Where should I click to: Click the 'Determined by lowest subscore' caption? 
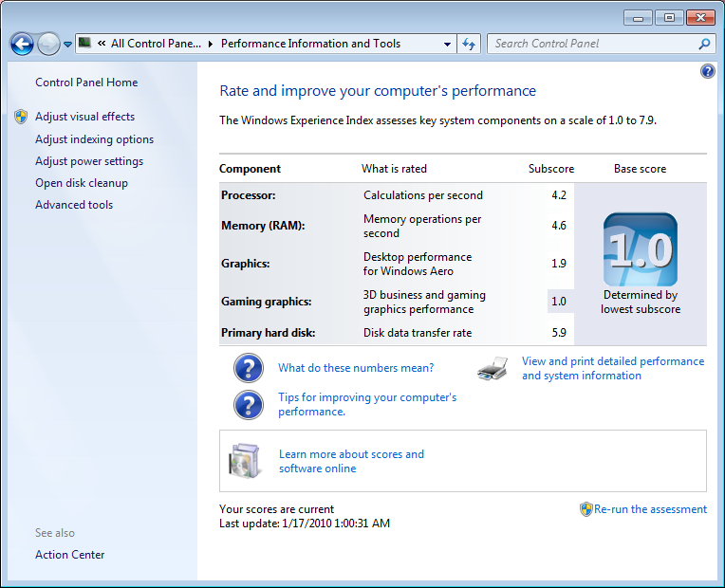point(641,302)
